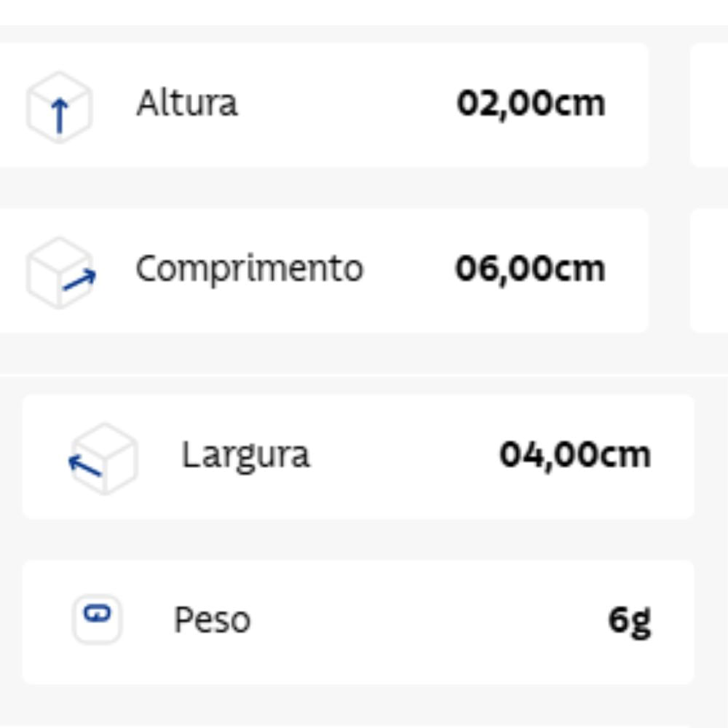Click the Altura cube icon with upward arrow
This screenshot has width=728, height=728.
coord(60,107)
